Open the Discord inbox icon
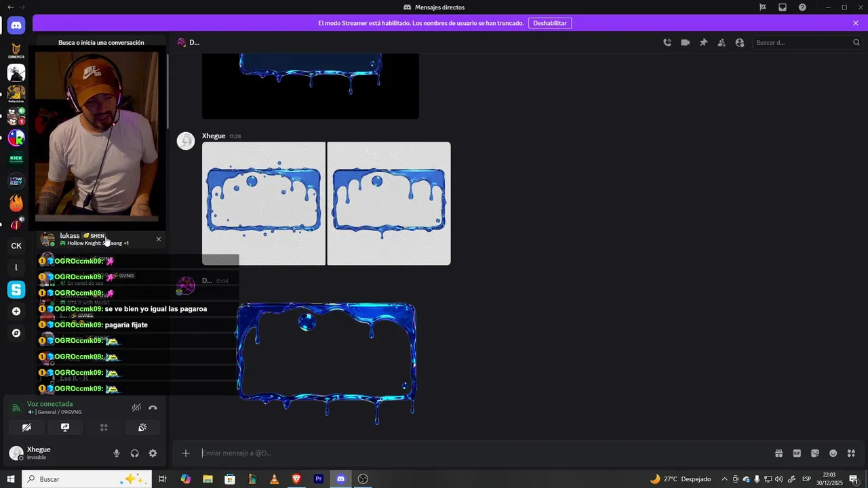This screenshot has width=868, height=488. click(783, 7)
